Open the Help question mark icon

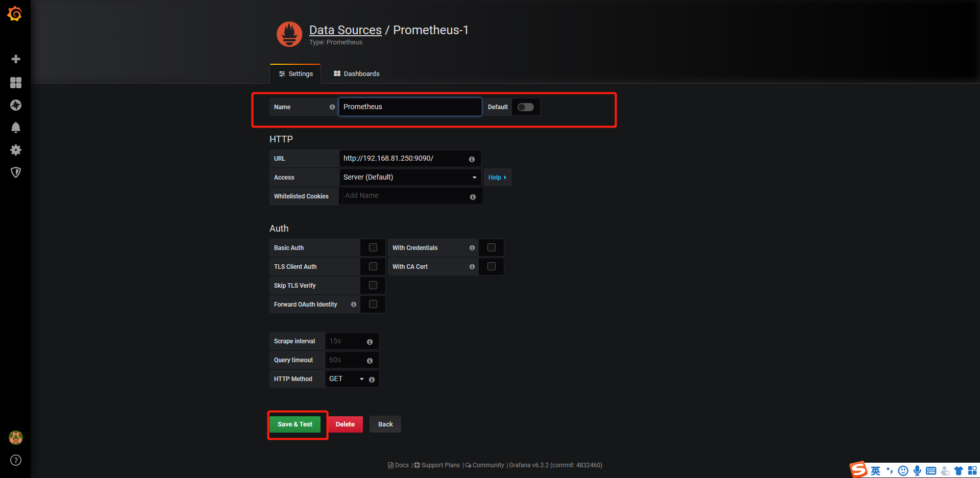pyautogui.click(x=16, y=460)
